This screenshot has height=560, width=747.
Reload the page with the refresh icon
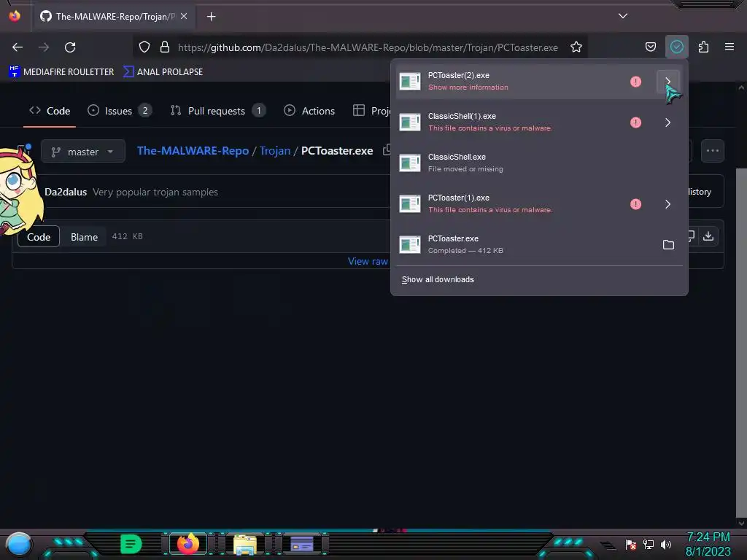(x=70, y=47)
